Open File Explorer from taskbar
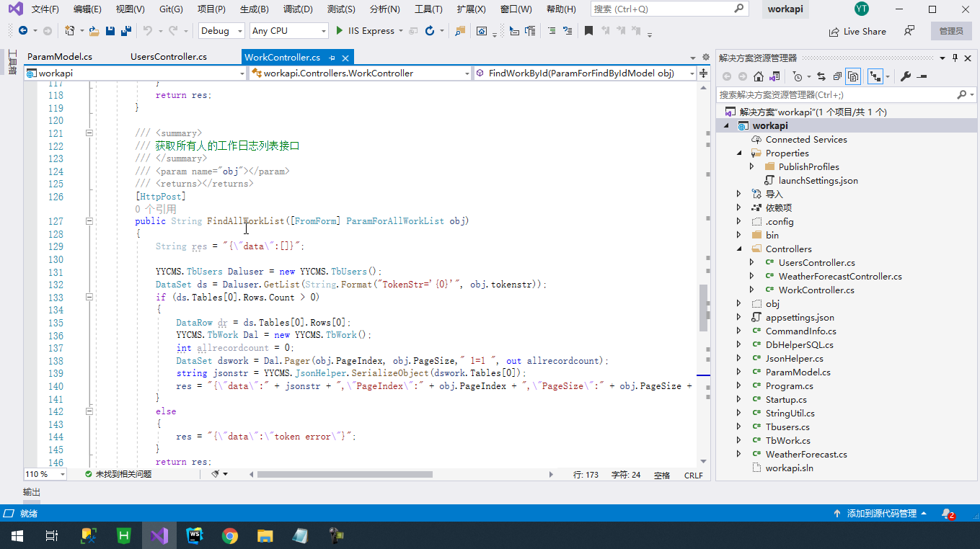 pos(265,535)
